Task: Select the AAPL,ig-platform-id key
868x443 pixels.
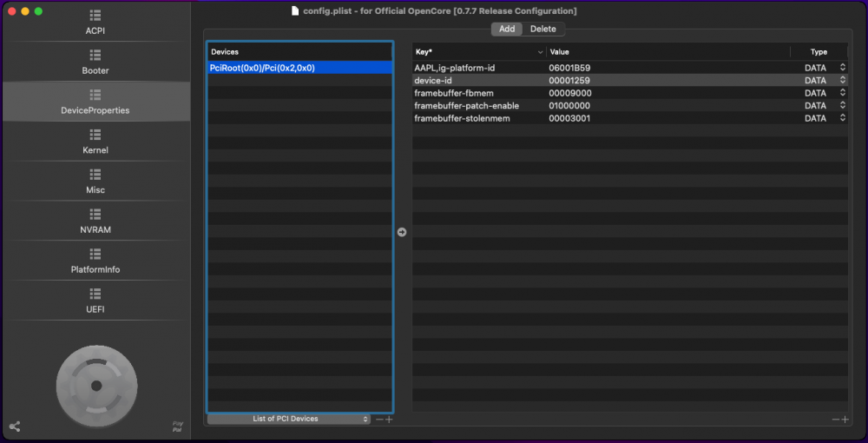Action: click(455, 68)
